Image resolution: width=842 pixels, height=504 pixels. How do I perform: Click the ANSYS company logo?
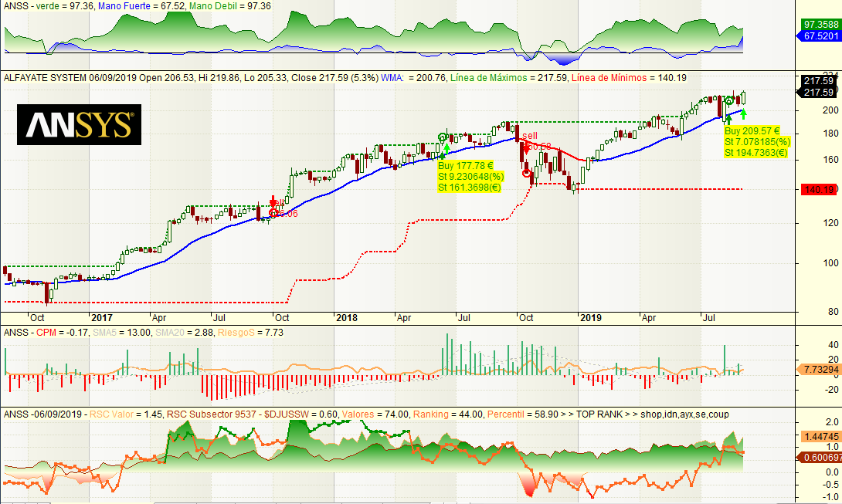coord(79,124)
